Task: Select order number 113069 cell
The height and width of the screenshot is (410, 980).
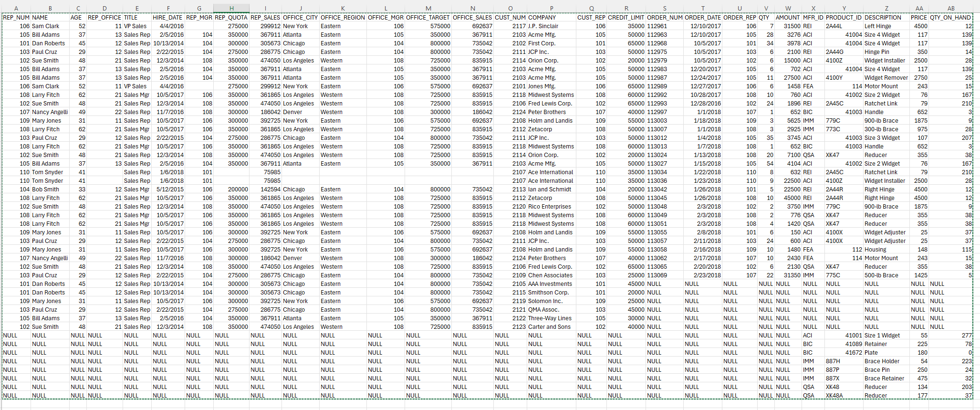Action: pyautogui.click(x=665, y=275)
